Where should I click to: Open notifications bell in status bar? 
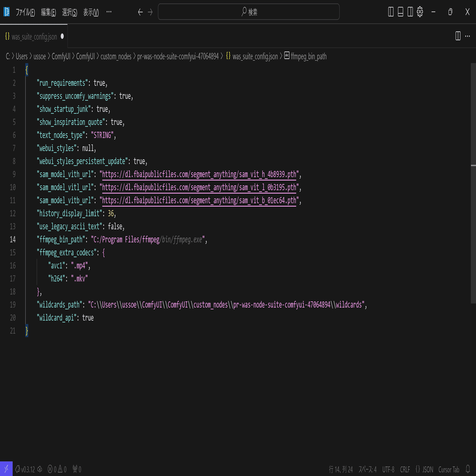point(468,469)
